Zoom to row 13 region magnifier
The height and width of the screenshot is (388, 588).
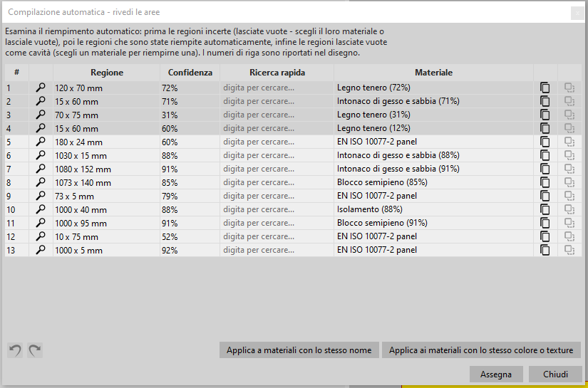41,249
